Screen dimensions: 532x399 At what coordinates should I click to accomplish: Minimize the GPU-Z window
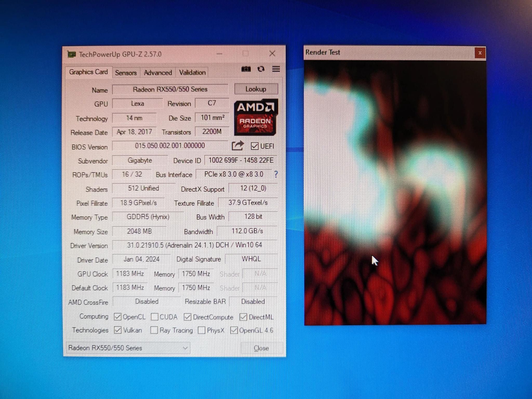pos(220,54)
